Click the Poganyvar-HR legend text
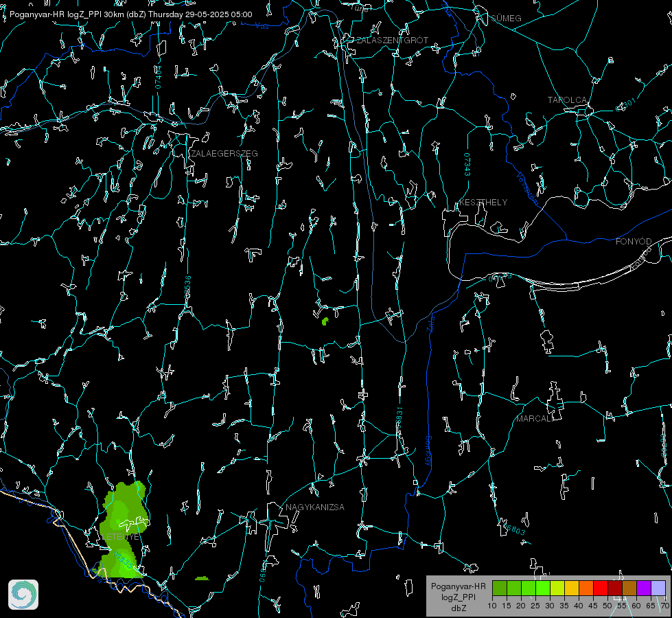 click(x=458, y=586)
